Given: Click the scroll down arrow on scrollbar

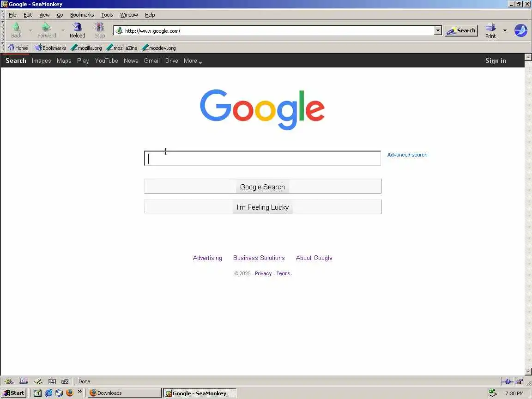Looking at the screenshot, I should pos(528,371).
